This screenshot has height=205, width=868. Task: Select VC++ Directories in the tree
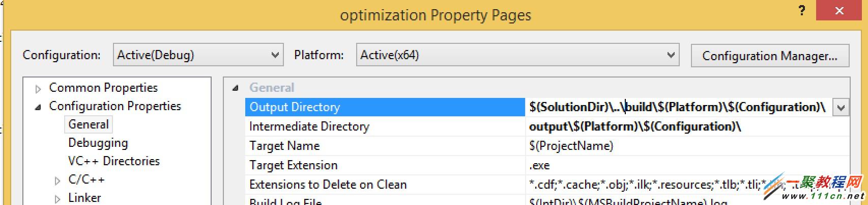click(x=113, y=161)
